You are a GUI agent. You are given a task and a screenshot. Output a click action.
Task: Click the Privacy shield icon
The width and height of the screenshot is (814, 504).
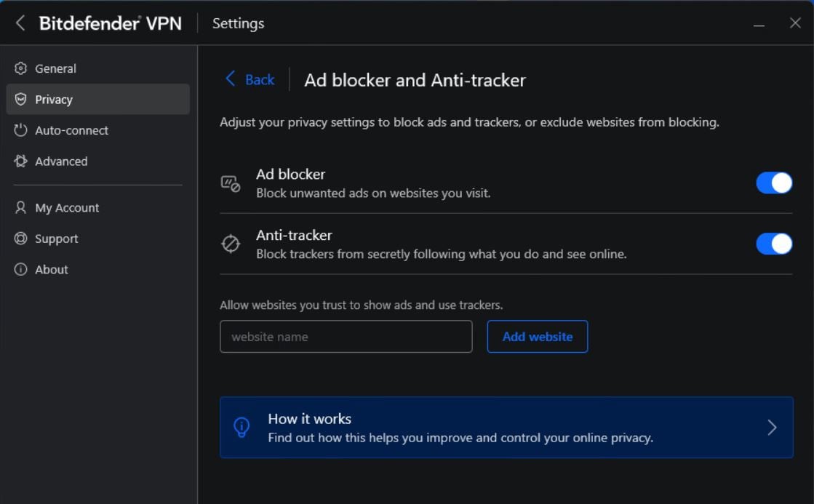(x=20, y=100)
